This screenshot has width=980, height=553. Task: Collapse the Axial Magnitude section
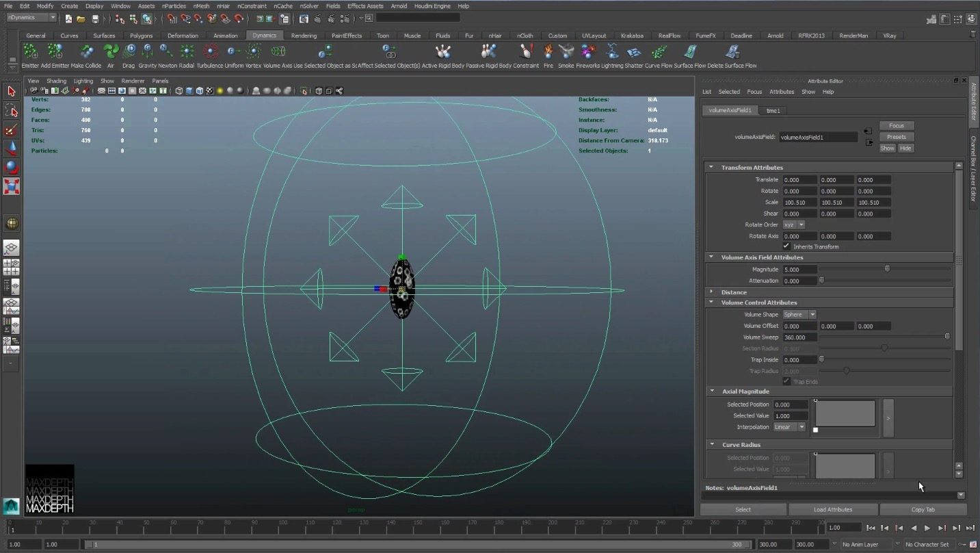pyautogui.click(x=711, y=391)
